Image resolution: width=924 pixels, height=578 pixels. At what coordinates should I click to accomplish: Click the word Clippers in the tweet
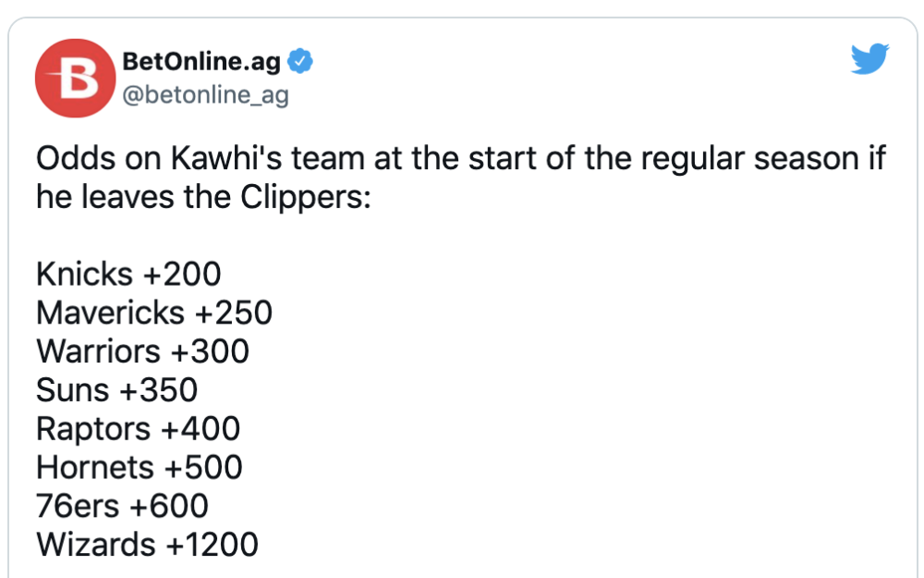click(305, 197)
